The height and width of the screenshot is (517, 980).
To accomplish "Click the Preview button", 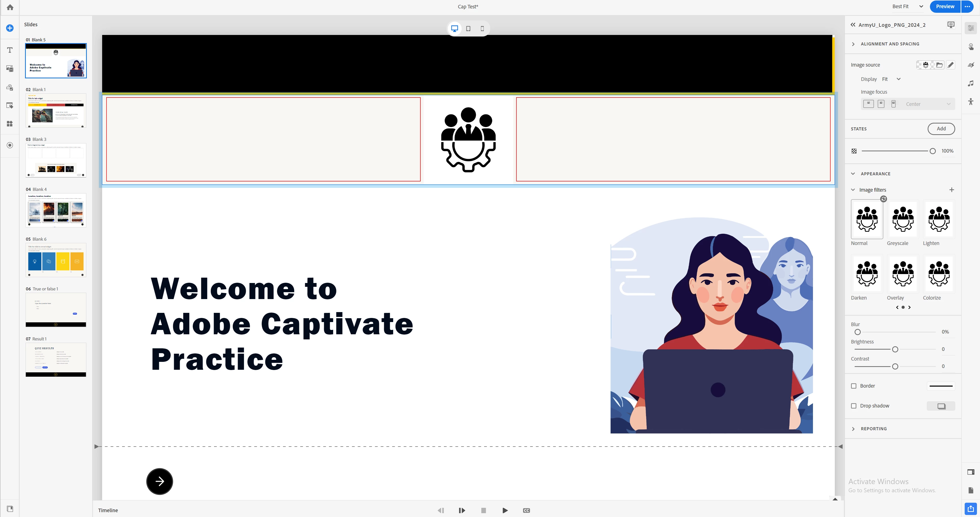I will coord(945,6).
